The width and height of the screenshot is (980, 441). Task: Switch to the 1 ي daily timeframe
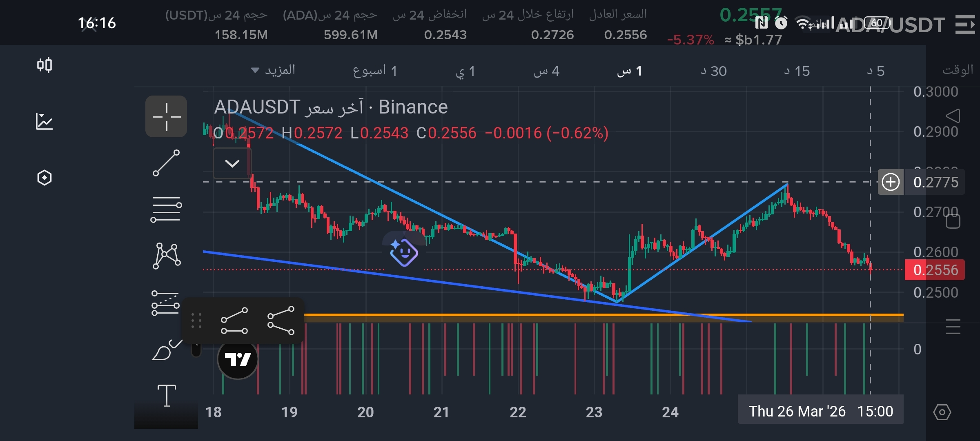pos(465,71)
